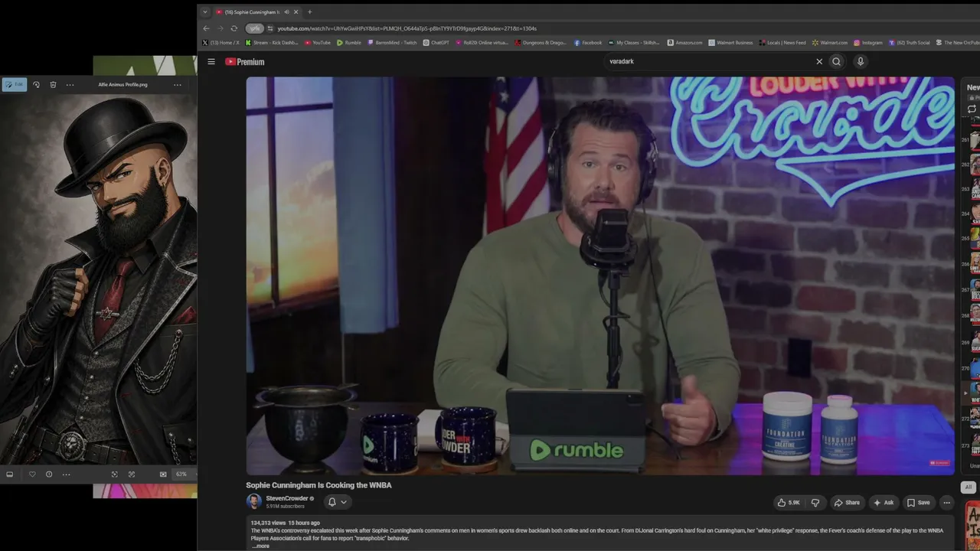980x551 pixels.
Task: Open the Home / X bookmark
Action: tap(220, 43)
